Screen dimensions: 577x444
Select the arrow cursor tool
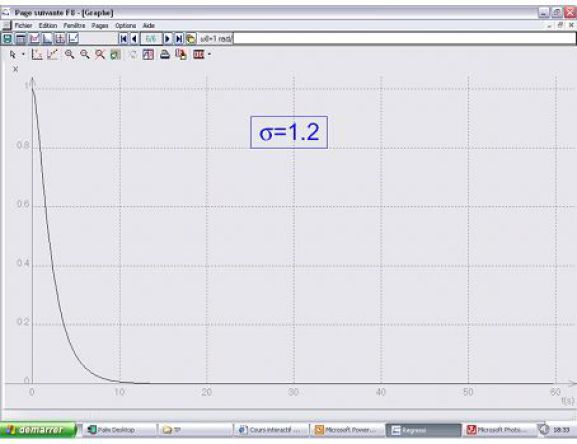13,54
